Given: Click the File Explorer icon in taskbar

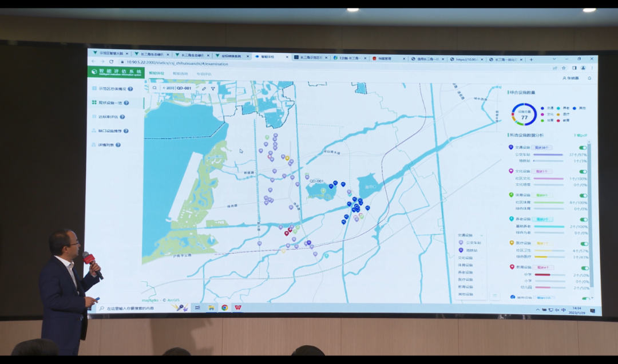Looking at the screenshot, I should [211, 307].
